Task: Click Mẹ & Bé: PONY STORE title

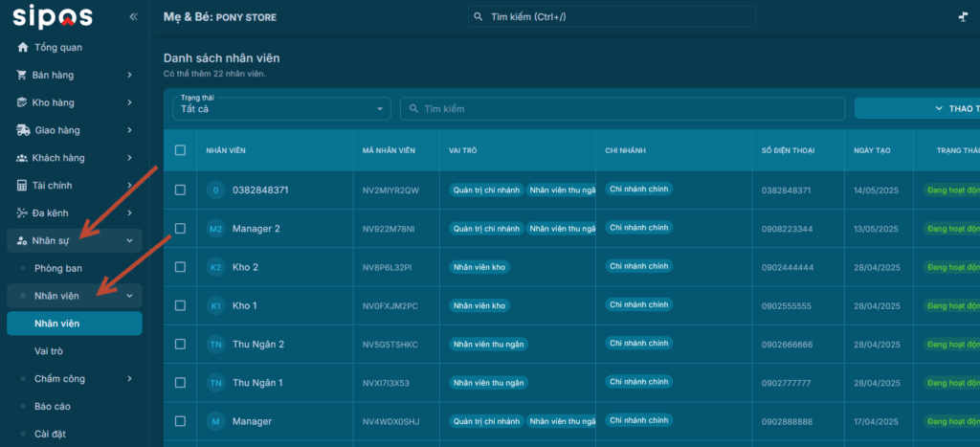Action: 220,17
